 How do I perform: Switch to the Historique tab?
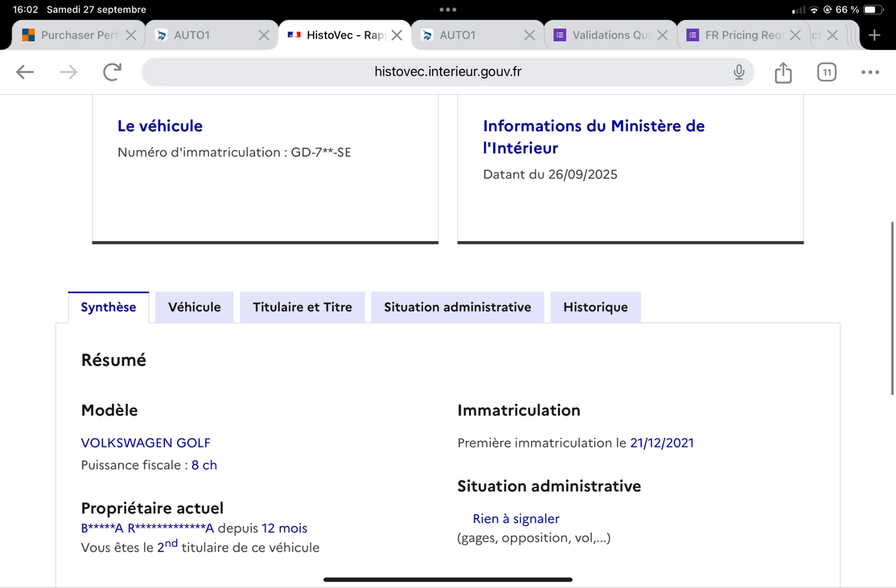(595, 307)
